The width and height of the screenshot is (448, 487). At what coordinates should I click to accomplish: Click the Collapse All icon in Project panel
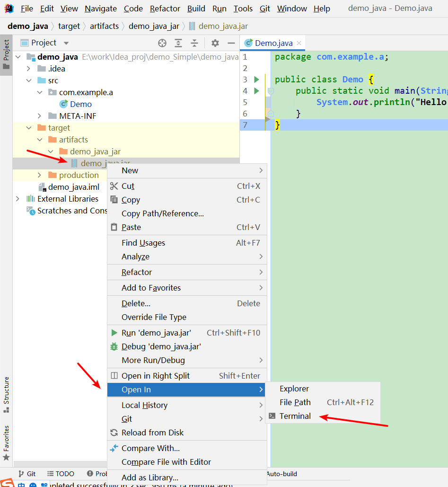(194, 43)
